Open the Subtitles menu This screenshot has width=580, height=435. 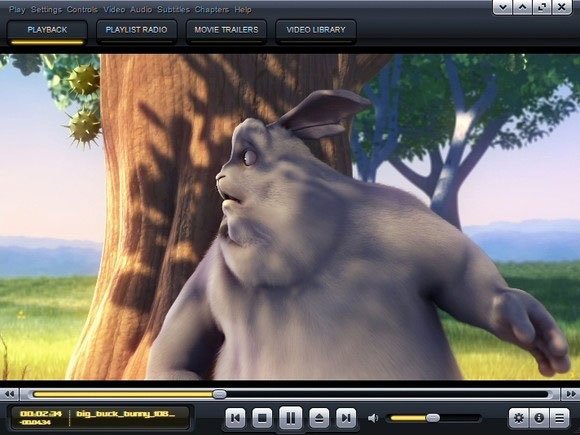coord(173,9)
